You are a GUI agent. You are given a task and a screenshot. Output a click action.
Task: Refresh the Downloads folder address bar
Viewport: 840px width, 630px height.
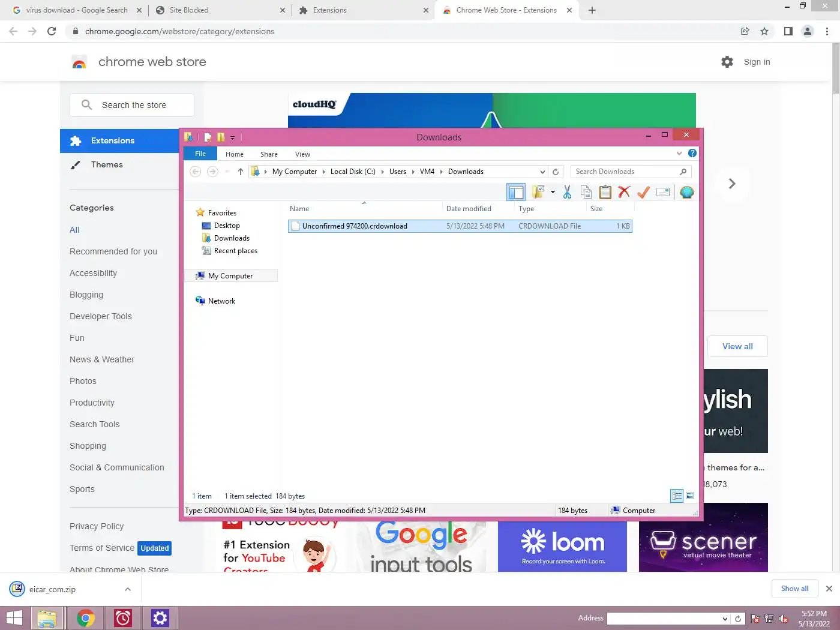(556, 172)
